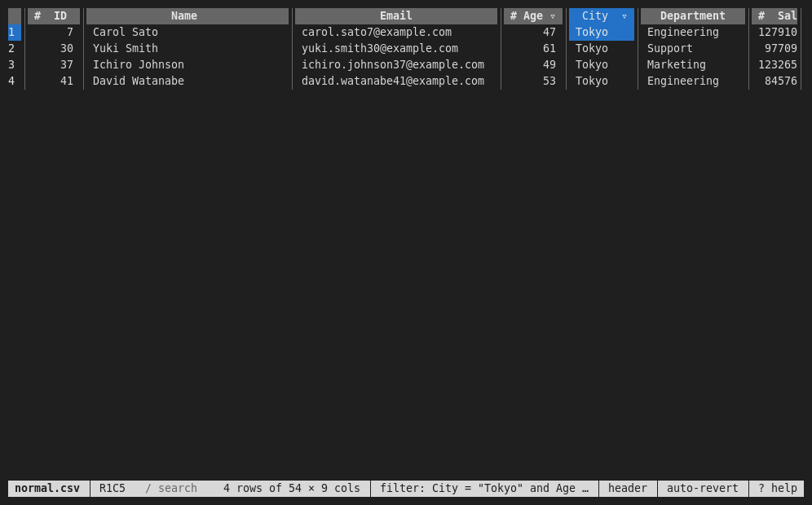The width and height of the screenshot is (812, 505).
Task: Click the / search field
Action: pos(171,489)
